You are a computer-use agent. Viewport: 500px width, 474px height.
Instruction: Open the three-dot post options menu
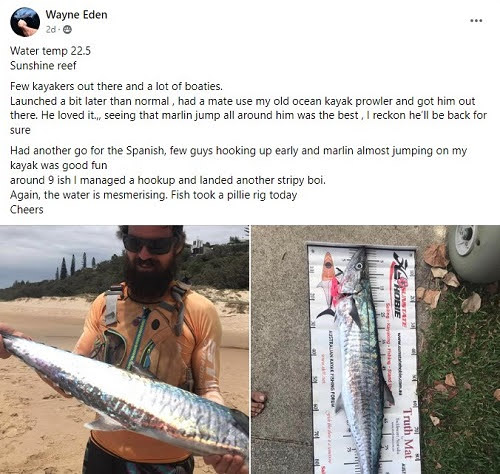(476, 21)
